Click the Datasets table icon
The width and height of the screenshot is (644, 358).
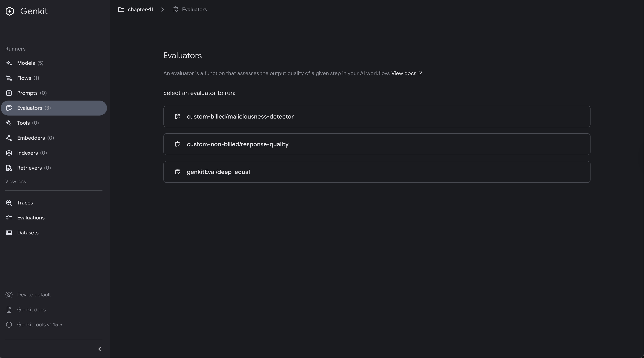click(9, 233)
